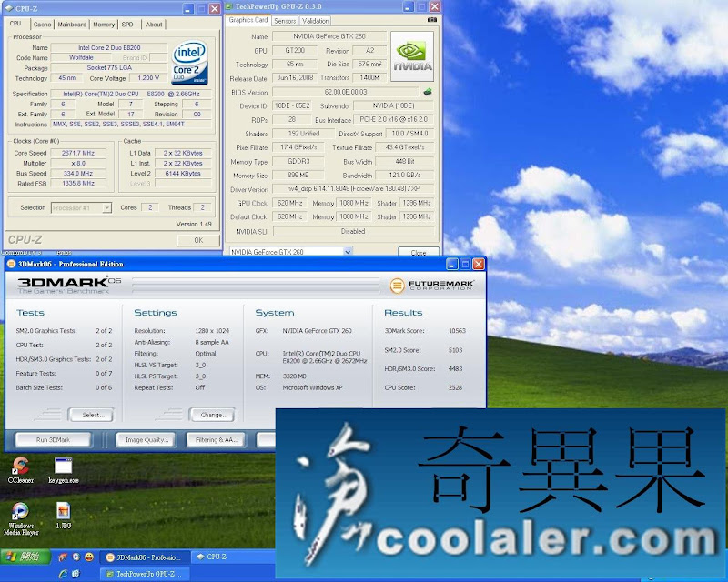
Task: Switch to TechPowerUp GPU-Z taskbar button
Action: click(145, 574)
